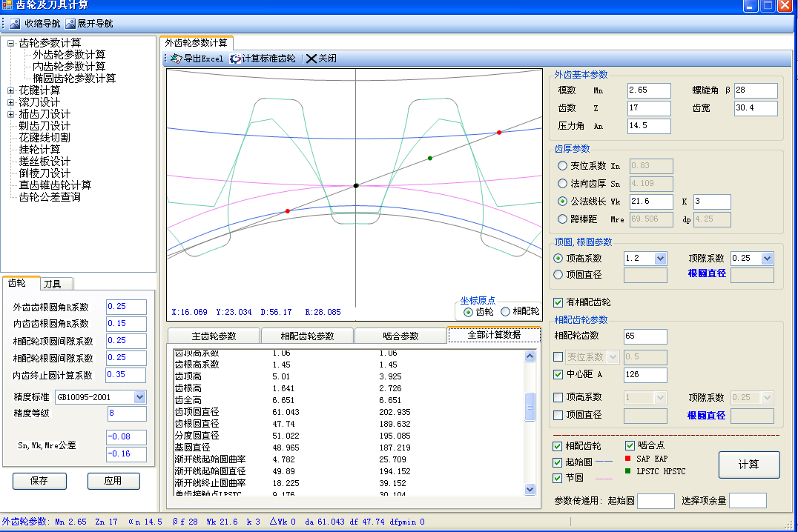Click the 模数 Mn input field
Image resolution: width=798 pixels, height=532 pixels.
[x=649, y=90]
